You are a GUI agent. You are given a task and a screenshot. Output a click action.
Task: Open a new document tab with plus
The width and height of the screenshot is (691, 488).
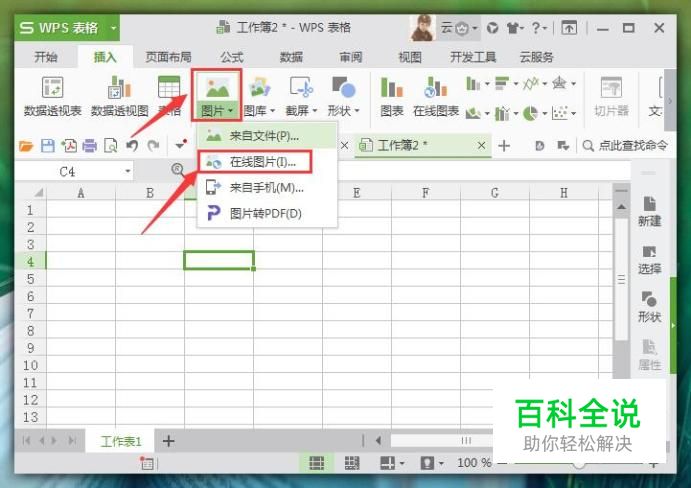click(504, 145)
